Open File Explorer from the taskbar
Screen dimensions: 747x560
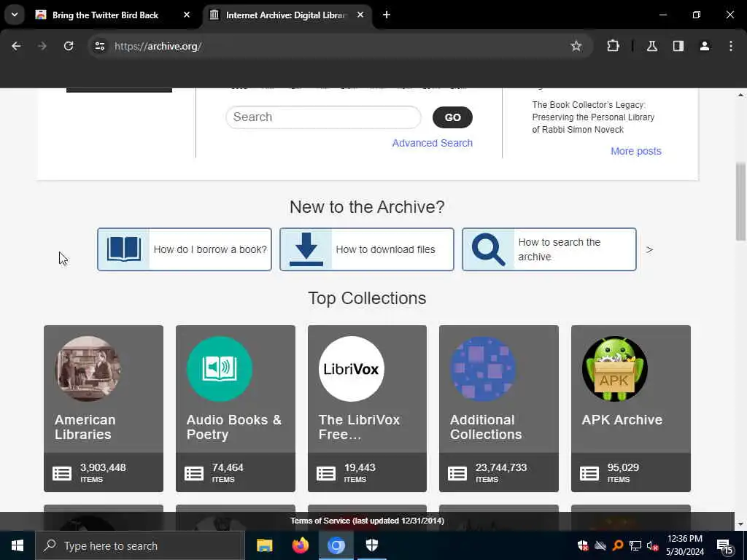click(264, 545)
